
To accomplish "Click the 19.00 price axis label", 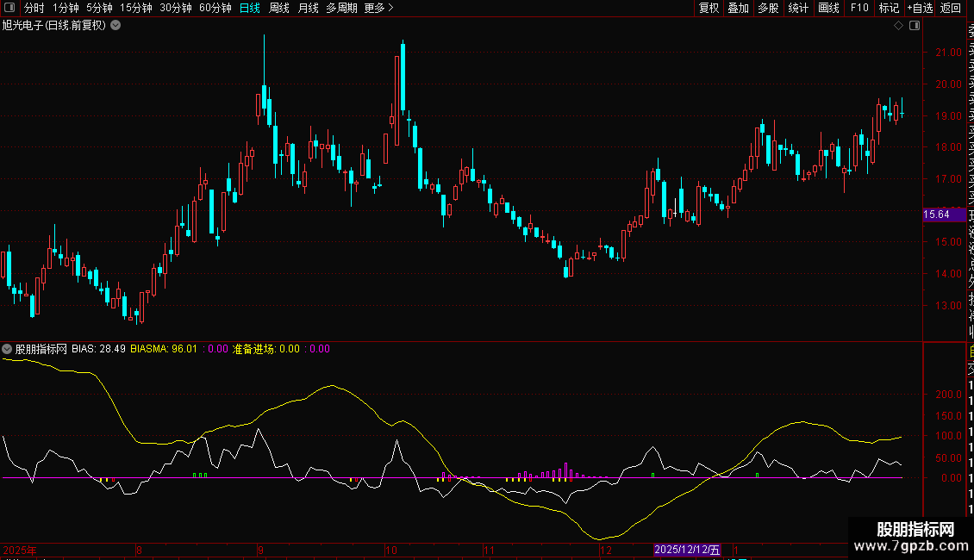I will tap(948, 115).
